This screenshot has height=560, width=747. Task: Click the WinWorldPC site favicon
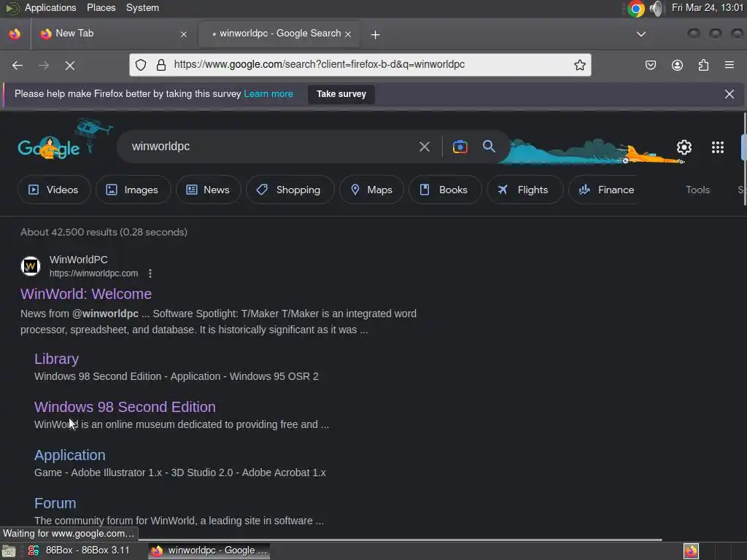point(31,266)
